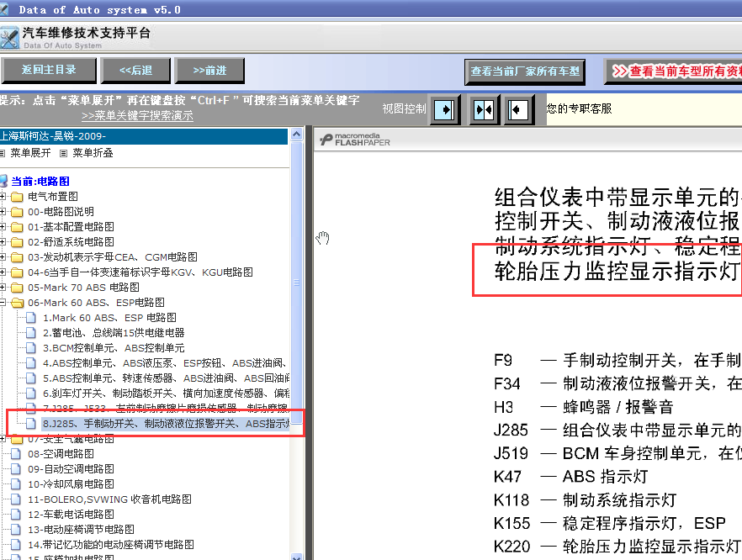Screen dimensions: 742x560
Task: Click folder icon of 01-基本配置电路图
Action: pos(17,227)
